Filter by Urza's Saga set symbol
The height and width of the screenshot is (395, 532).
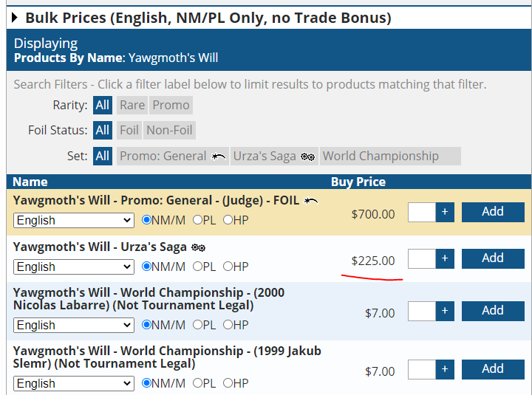pyautogui.click(x=308, y=157)
